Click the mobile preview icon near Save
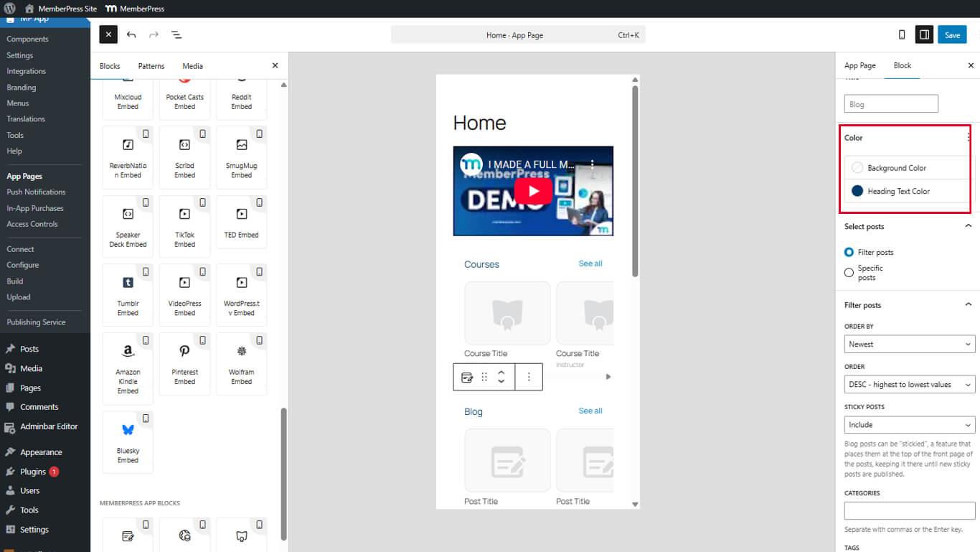 (901, 34)
